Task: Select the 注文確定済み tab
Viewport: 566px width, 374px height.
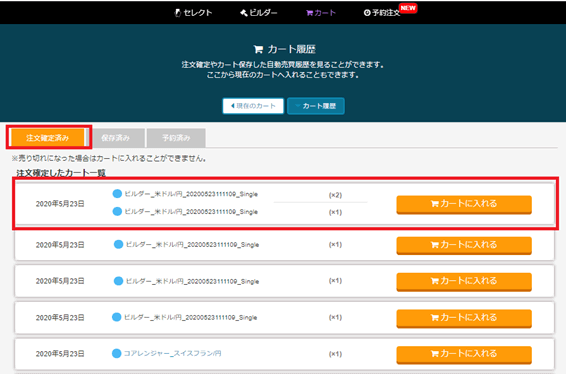Action: pos(48,138)
